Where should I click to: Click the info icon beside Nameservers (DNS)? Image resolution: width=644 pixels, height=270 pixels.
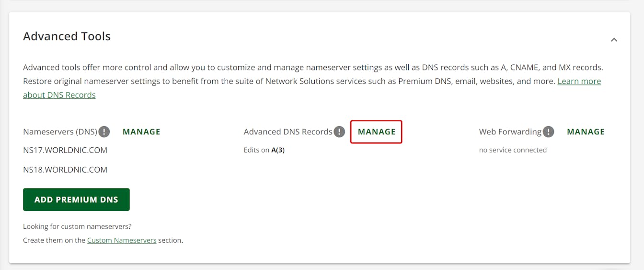tap(104, 131)
